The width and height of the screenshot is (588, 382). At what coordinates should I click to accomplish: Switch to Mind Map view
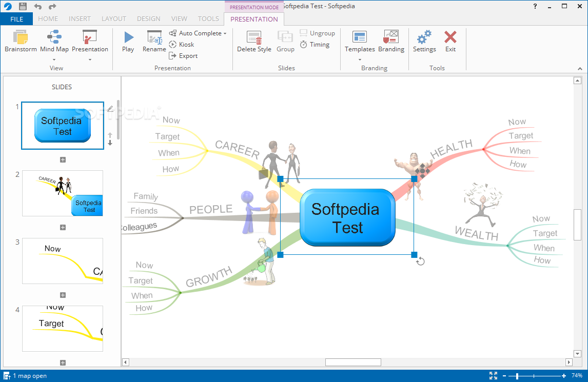point(54,41)
